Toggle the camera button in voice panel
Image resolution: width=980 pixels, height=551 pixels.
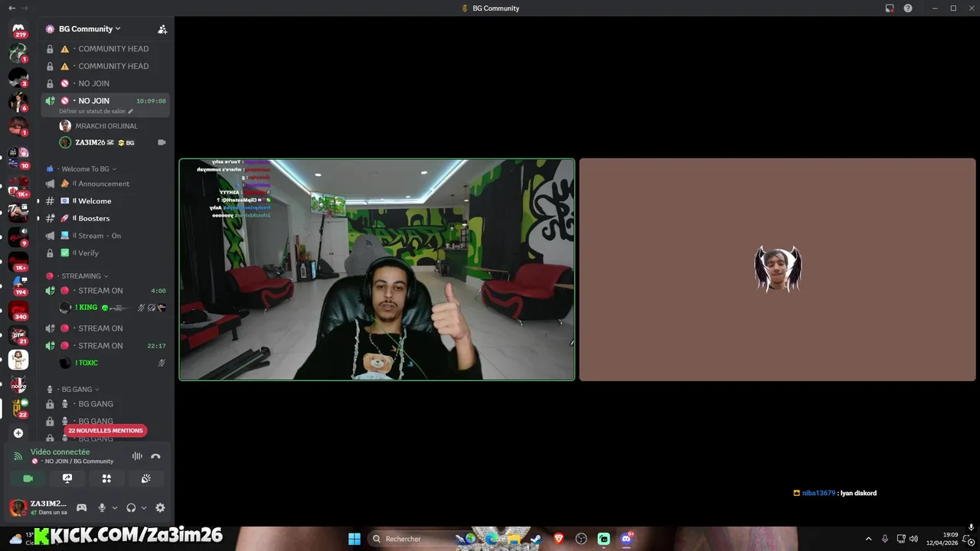coord(28,478)
